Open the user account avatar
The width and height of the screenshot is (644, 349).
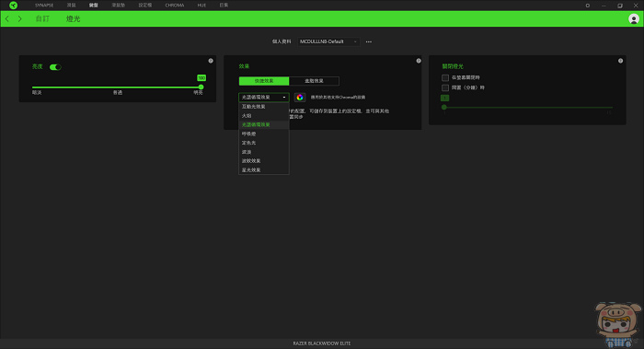click(x=633, y=19)
